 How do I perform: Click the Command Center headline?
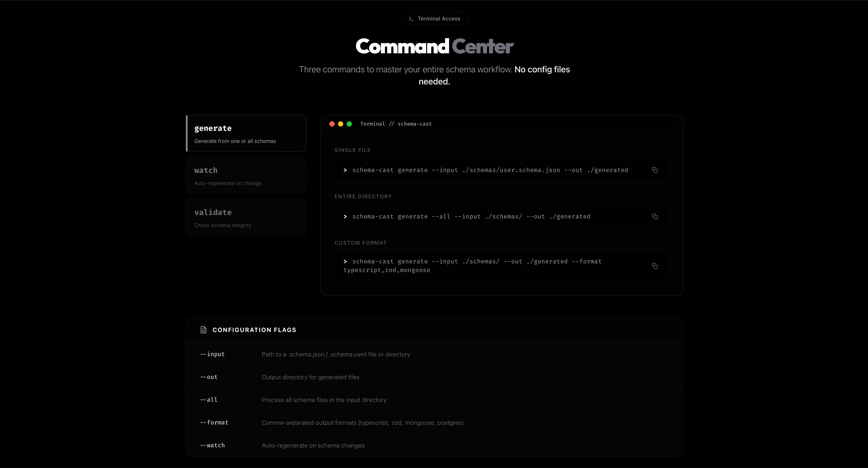pos(434,46)
